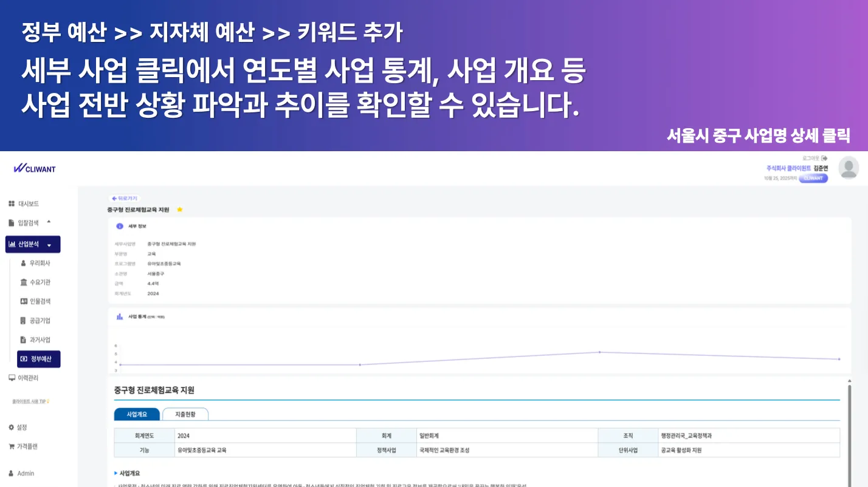
Task: Open 수요기관 via its institution icon
Action: (24, 282)
